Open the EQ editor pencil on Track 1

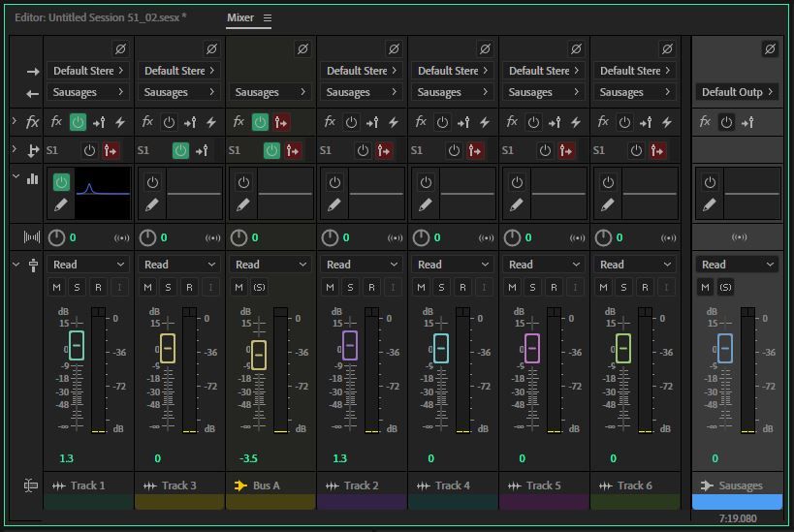(x=61, y=204)
